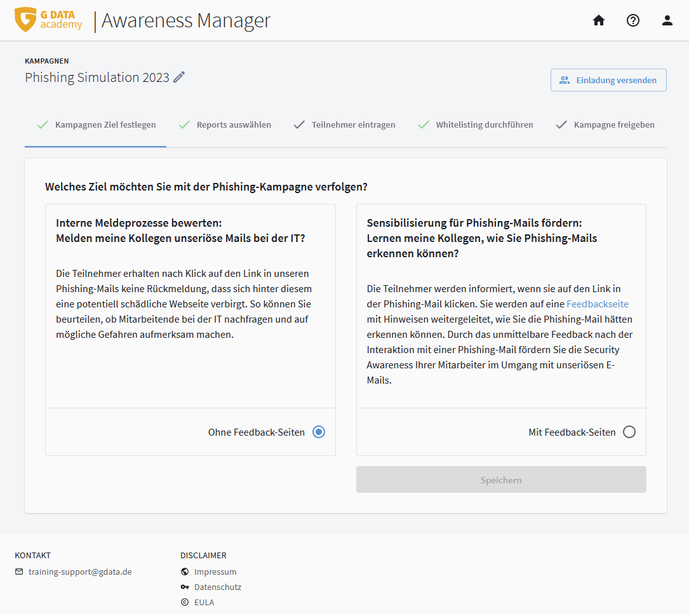This screenshot has height=616, width=689.
Task: Open the Kampagnen Ziel festlegen tab
Action: click(96, 125)
